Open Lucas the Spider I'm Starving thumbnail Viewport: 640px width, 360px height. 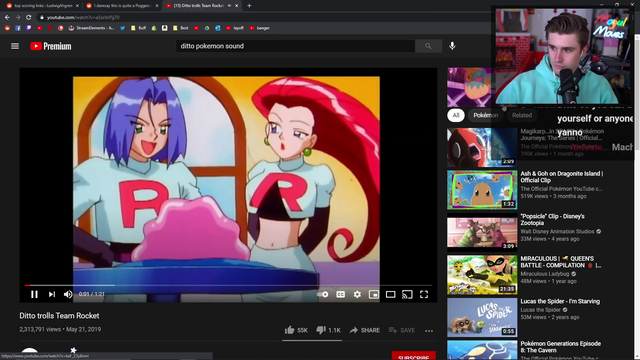click(x=482, y=317)
